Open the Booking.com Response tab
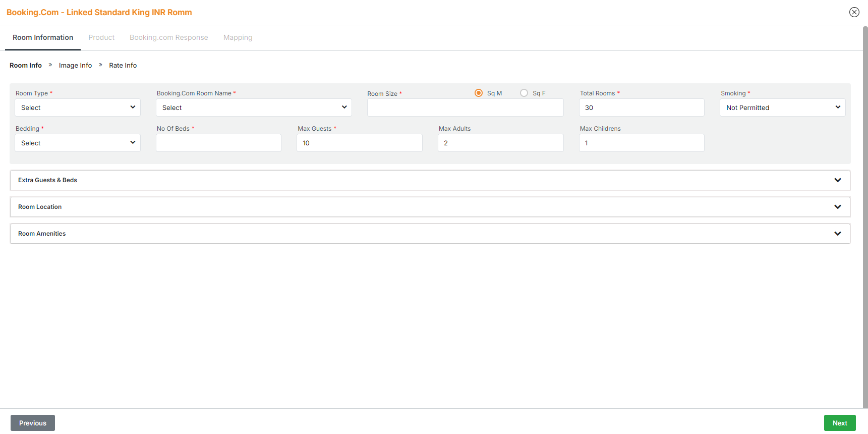This screenshot has height=434, width=868. point(168,37)
